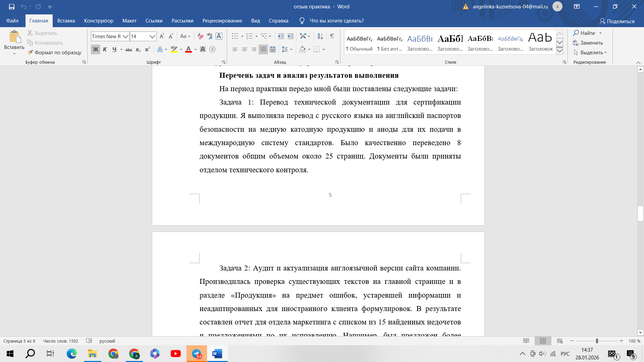Open the font size dropdown
Viewport: 644px width, 362px height.
coord(152,36)
